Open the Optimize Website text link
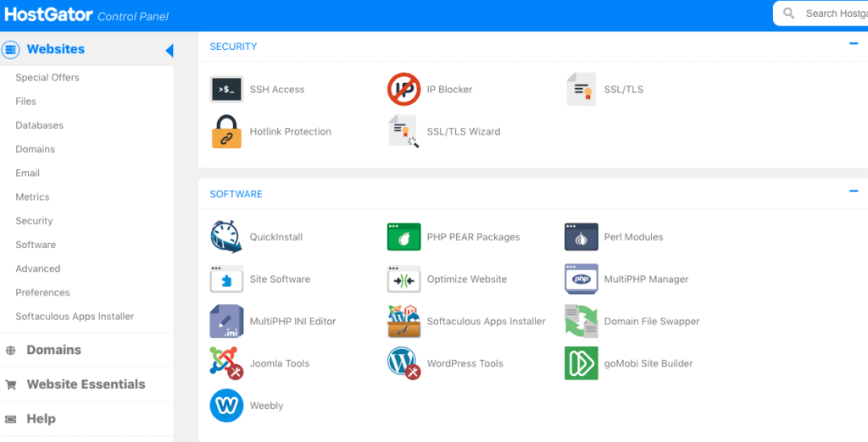This screenshot has height=442, width=868. click(x=467, y=279)
